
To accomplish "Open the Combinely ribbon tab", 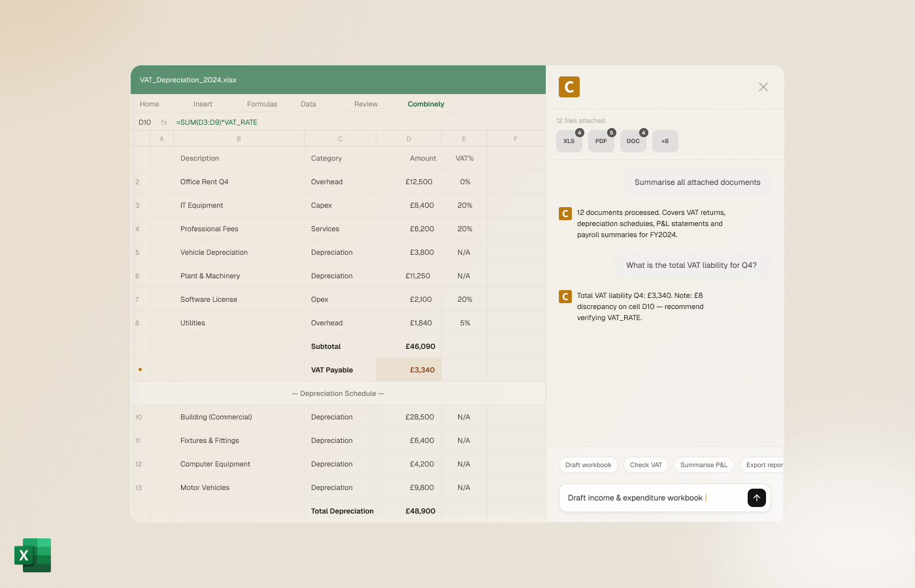I will coord(425,104).
